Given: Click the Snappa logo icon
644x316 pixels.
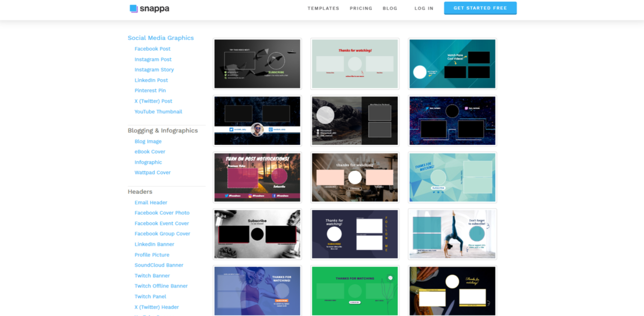Looking at the screenshot, I should click(133, 8).
